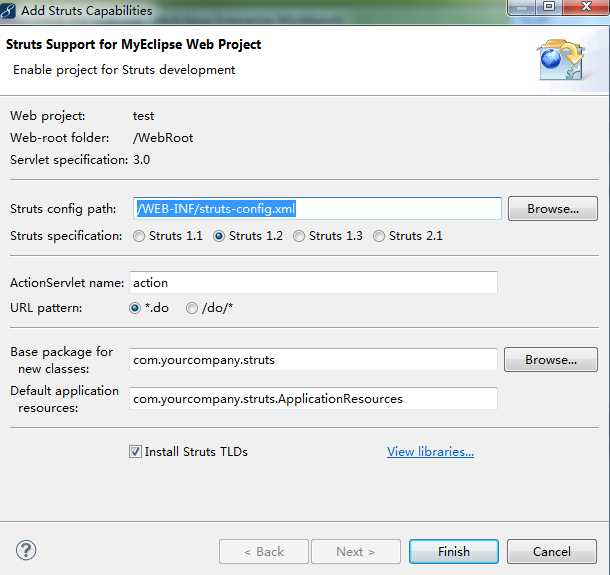Click the 'test' web project value
Screen dimensions: 610x575
[x=143, y=116]
